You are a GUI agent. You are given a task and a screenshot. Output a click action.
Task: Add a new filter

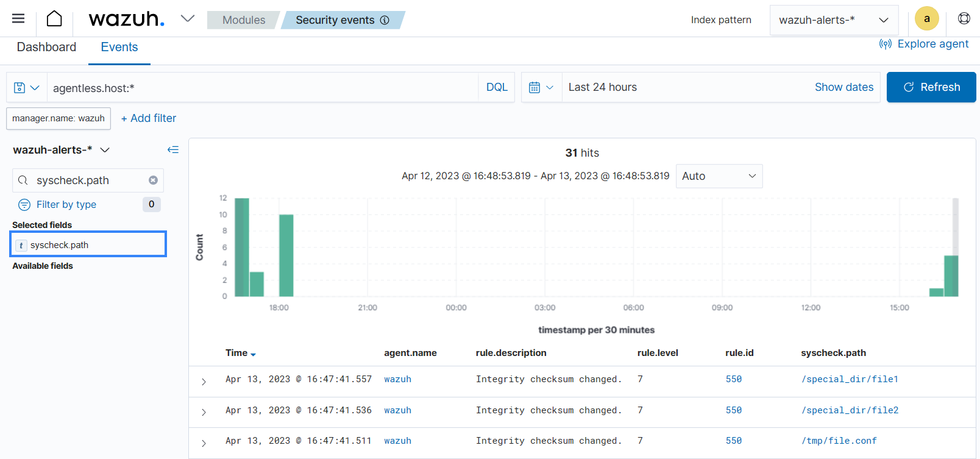click(149, 118)
